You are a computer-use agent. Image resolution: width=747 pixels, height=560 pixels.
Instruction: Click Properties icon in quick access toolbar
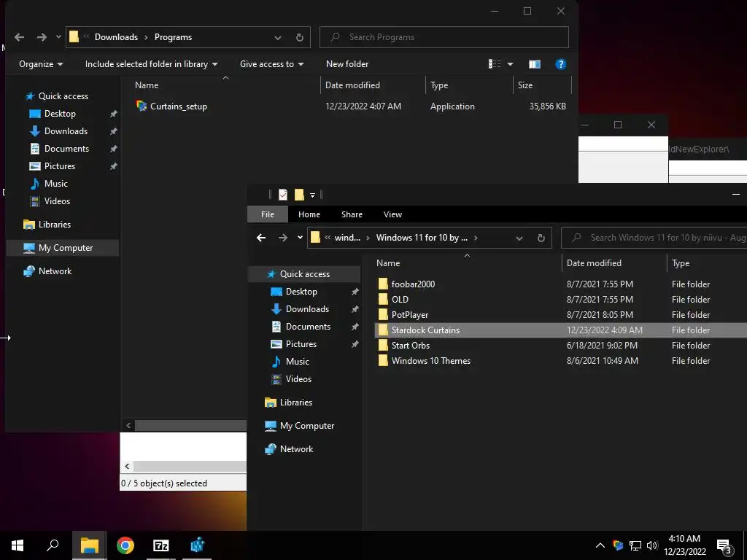click(x=283, y=194)
